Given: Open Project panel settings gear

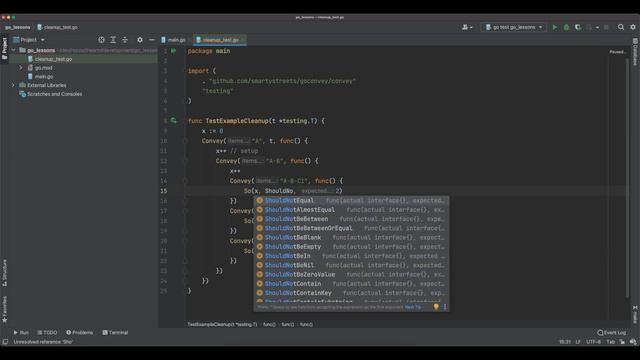Looking at the screenshot, I should [x=140, y=40].
